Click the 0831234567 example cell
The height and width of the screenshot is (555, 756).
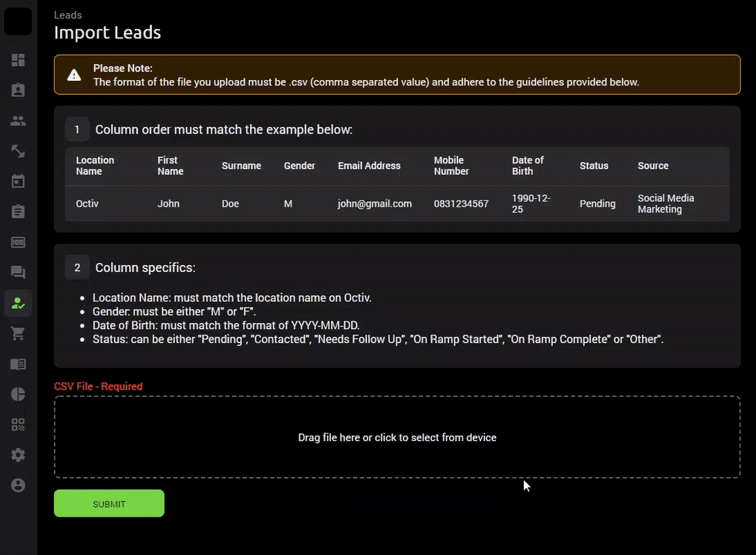461,203
